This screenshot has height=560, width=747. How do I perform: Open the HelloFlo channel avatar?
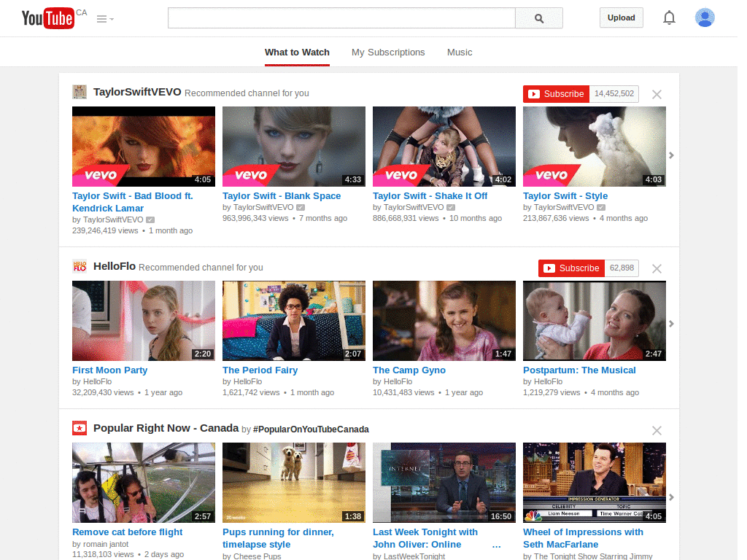80,266
